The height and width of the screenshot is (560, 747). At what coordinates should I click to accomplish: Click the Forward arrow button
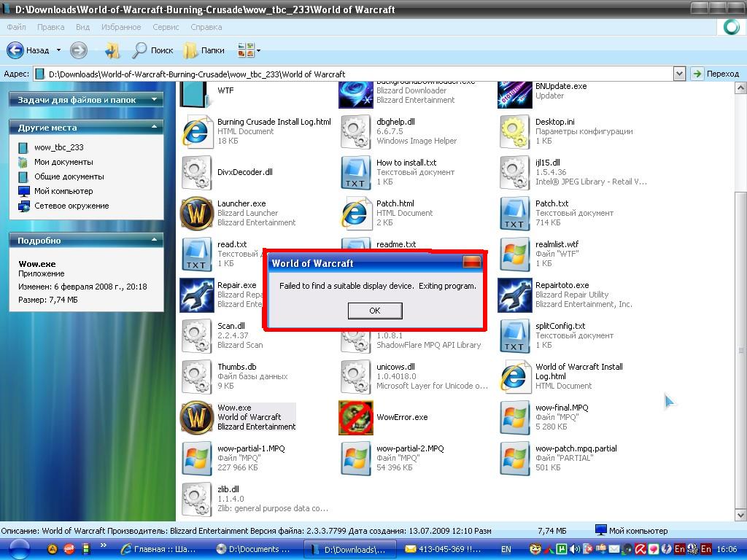79,50
